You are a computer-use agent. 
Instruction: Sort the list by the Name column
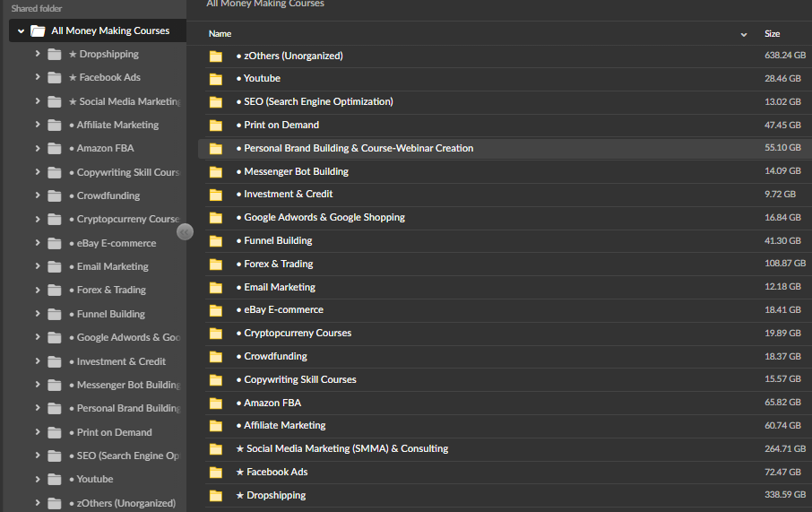pyautogui.click(x=220, y=34)
